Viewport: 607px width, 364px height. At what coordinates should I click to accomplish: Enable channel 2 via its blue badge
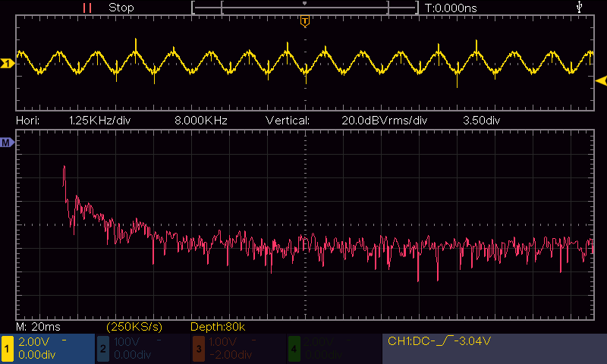(x=102, y=349)
